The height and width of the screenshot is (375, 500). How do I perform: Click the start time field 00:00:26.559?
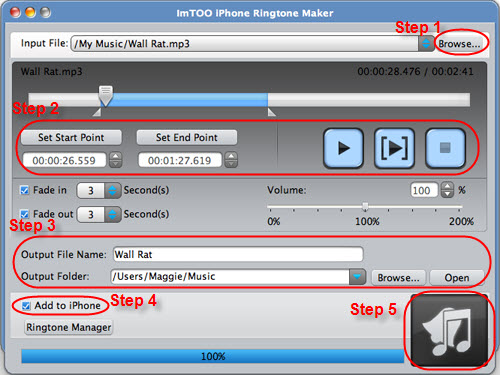(64, 160)
